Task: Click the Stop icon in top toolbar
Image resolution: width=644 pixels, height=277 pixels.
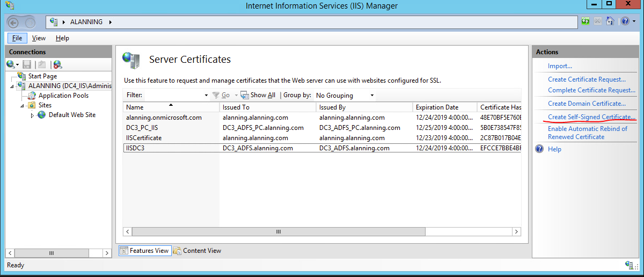Action: (598, 21)
